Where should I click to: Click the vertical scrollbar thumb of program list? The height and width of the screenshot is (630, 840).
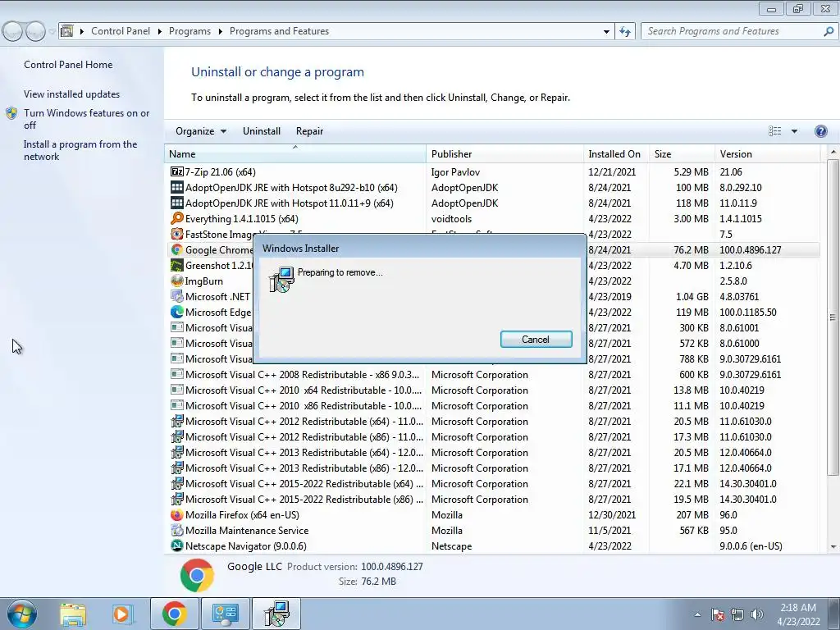coord(833,317)
